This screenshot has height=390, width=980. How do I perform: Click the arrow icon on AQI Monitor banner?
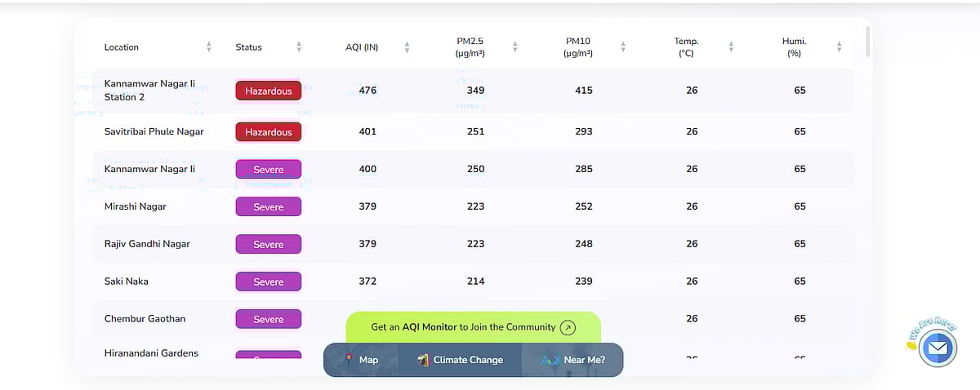pos(568,327)
